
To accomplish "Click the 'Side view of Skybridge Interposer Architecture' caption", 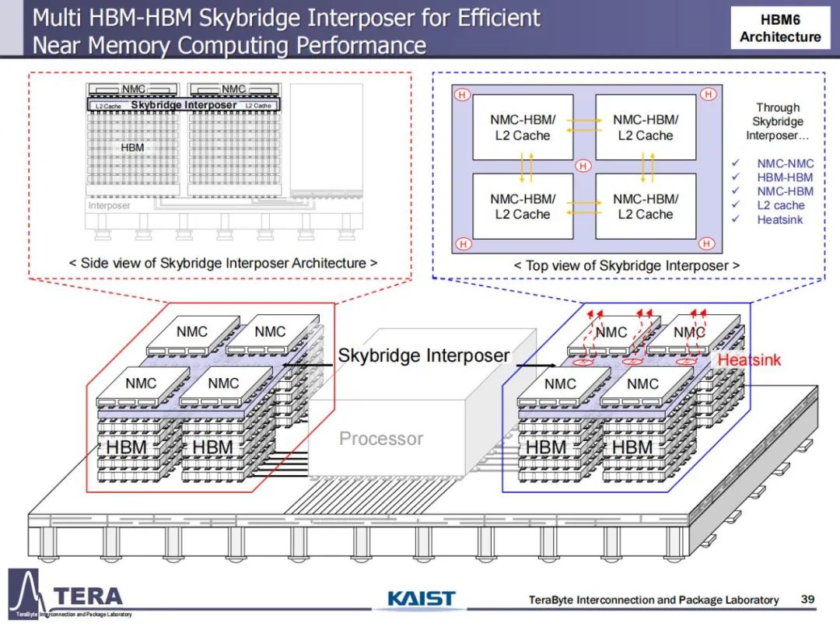I will point(223,263).
